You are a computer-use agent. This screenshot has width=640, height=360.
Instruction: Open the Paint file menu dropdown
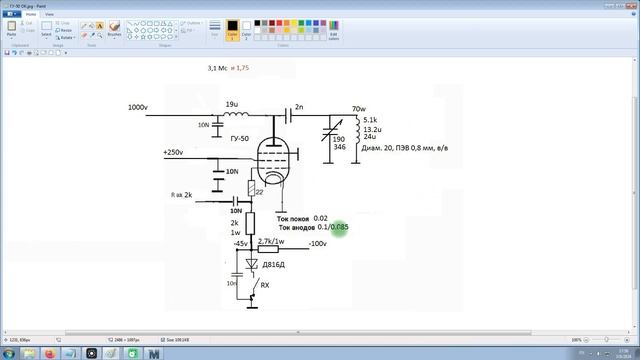tap(11, 14)
